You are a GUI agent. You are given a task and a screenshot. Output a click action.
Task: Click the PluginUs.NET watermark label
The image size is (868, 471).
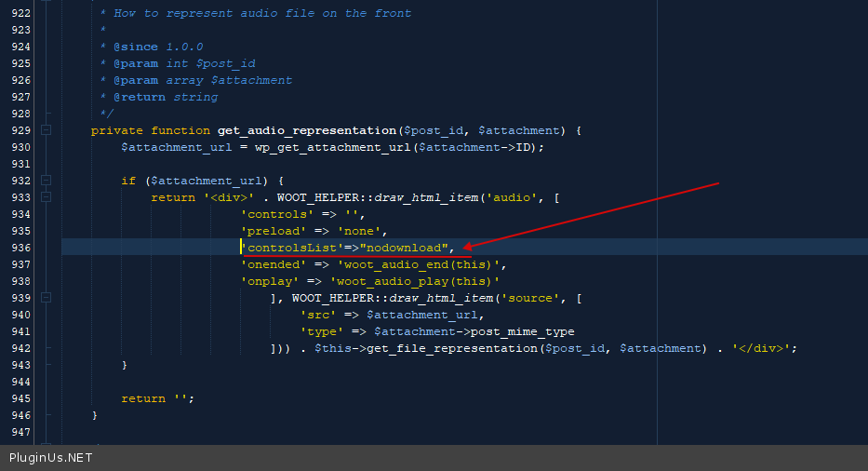pos(51,458)
